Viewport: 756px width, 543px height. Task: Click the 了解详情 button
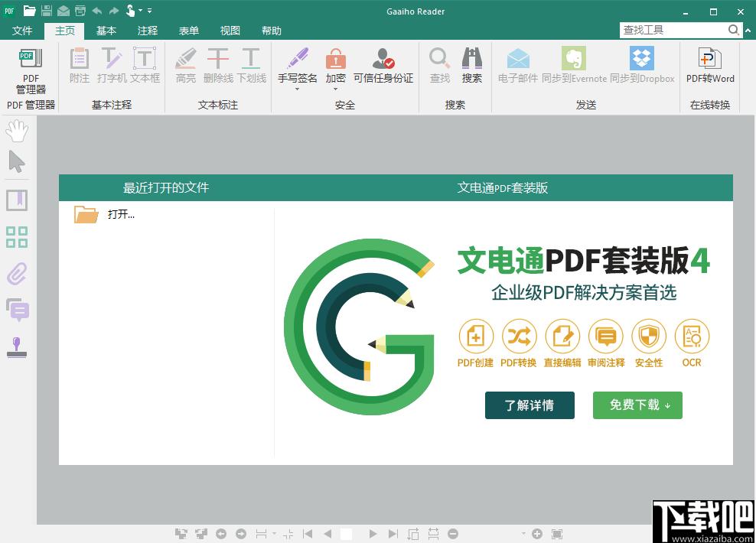tap(530, 405)
